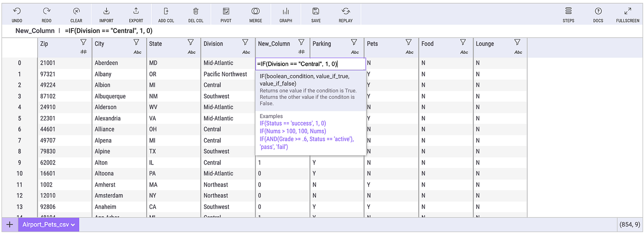Viewport: 644px width, 233px height.
Task: Open filter for the Division column
Action: pos(246,42)
